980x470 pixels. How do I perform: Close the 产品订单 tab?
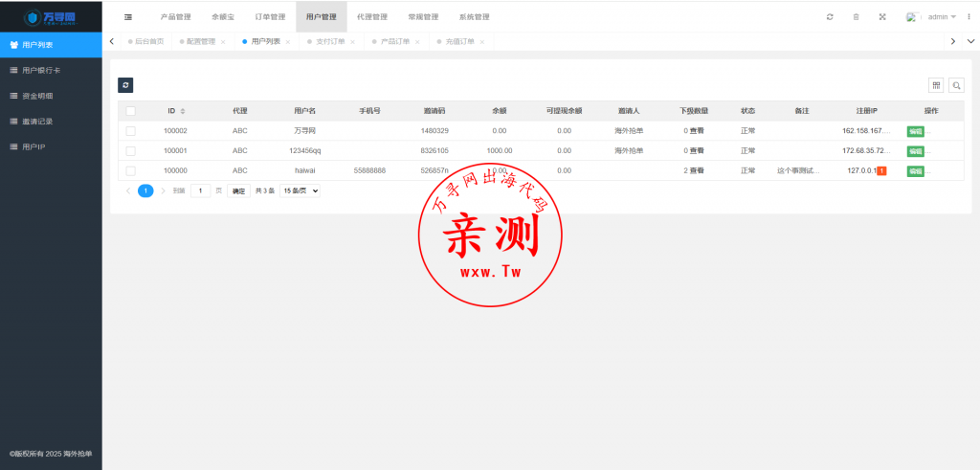coord(417,42)
